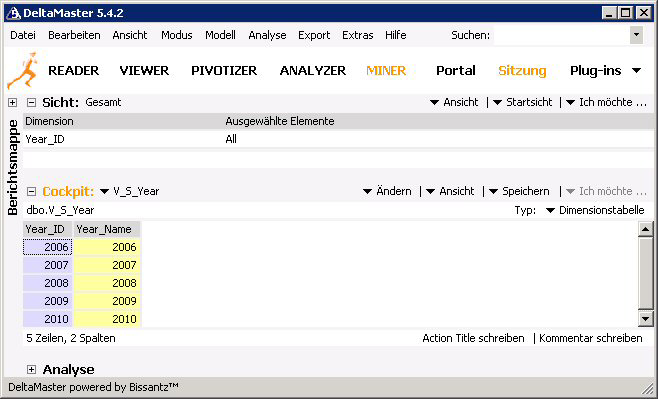The width and height of the screenshot is (658, 399).
Task: Open the Startsicht dropdown
Action: [x=523, y=102]
